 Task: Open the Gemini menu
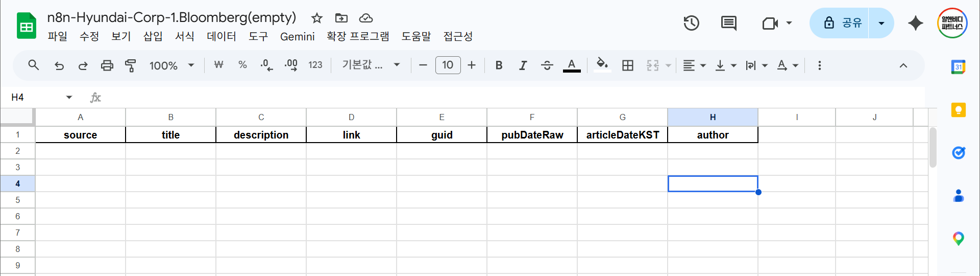click(298, 36)
